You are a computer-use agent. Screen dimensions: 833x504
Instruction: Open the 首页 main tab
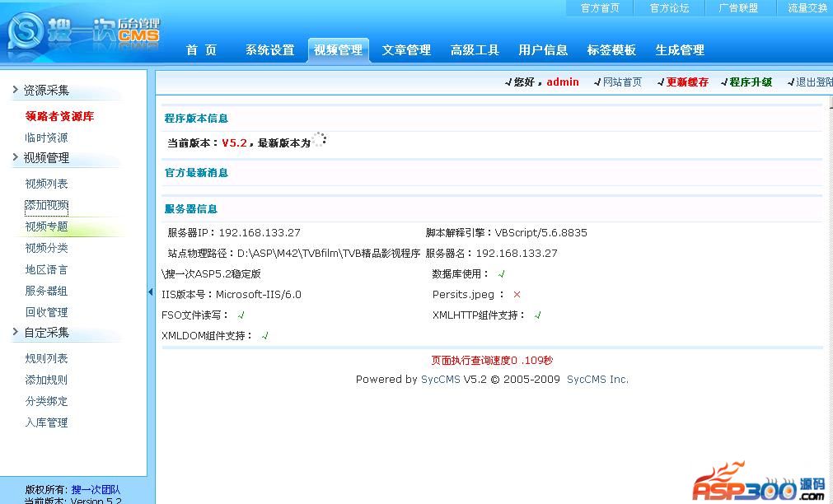pos(201,50)
